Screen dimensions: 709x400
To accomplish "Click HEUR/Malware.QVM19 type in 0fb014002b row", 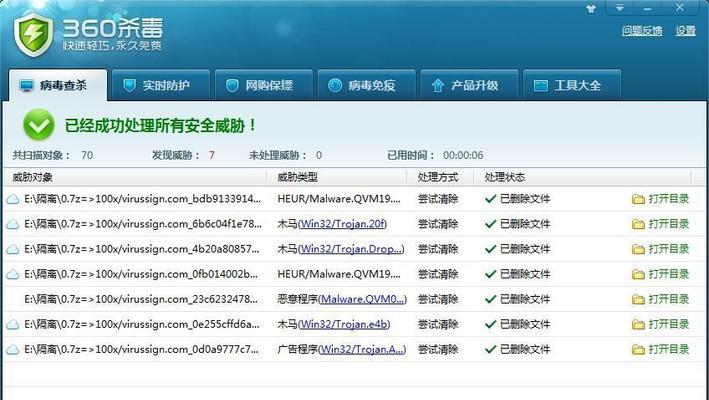I will [x=339, y=274].
